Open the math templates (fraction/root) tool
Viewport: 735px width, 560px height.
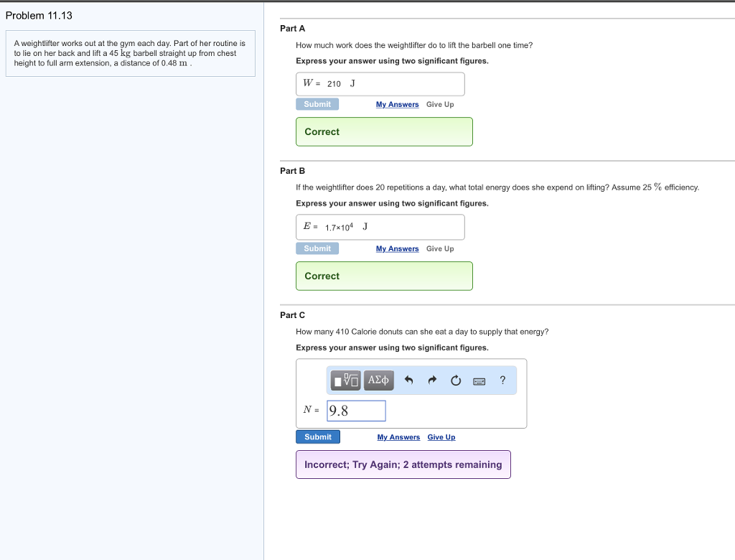[x=345, y=380]
